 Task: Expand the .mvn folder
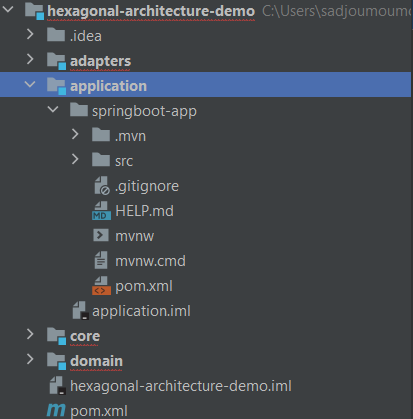[75, 134]
